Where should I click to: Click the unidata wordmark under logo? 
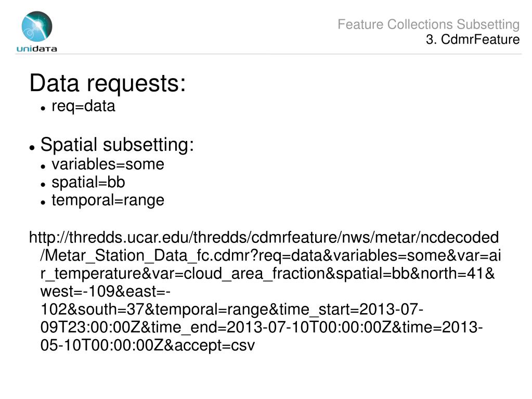point(36,49)
